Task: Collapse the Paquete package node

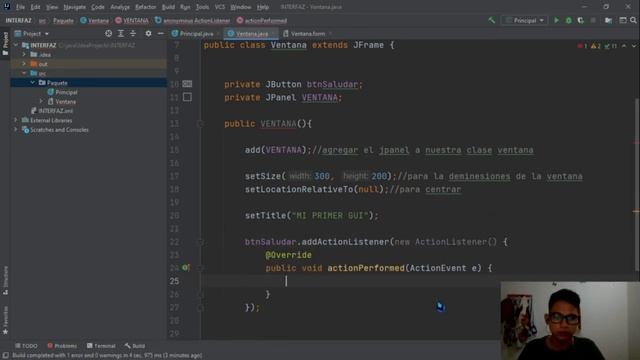Action: tap(33, 82)
